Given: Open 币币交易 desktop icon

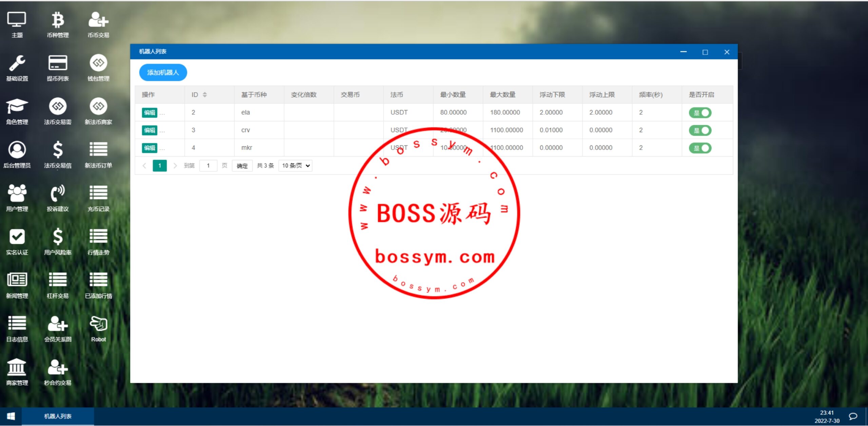Looking at the screenshot, I should click(x=98, y=25).
